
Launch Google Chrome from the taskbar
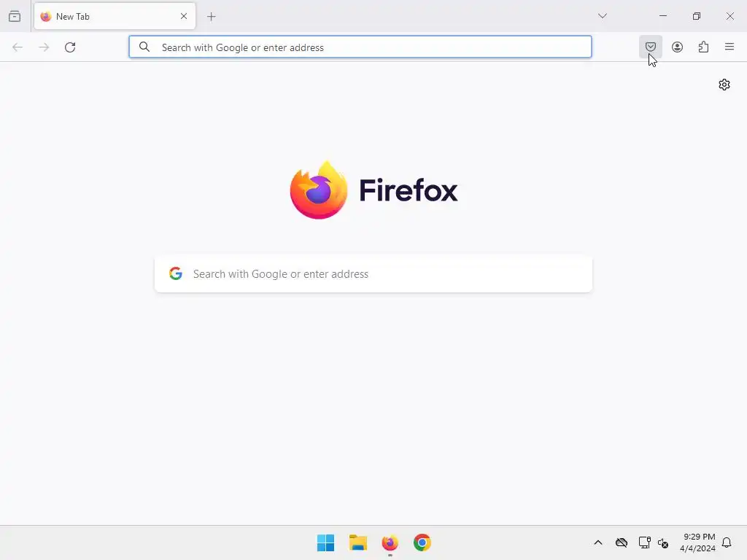tap(422, 542)
